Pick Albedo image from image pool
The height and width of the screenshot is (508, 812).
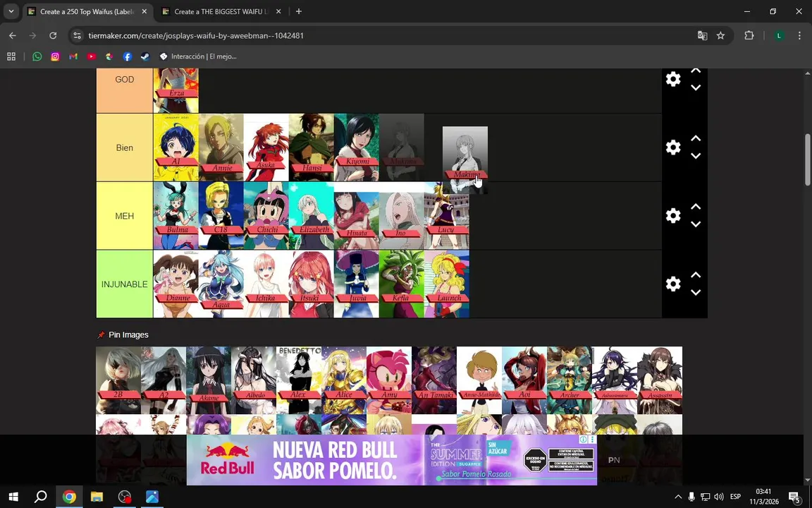254,380
